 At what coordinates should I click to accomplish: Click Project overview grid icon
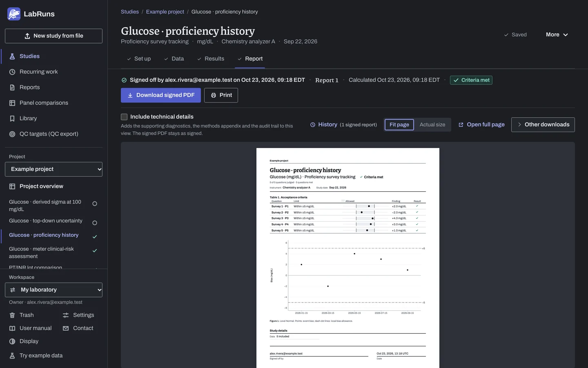12,186
